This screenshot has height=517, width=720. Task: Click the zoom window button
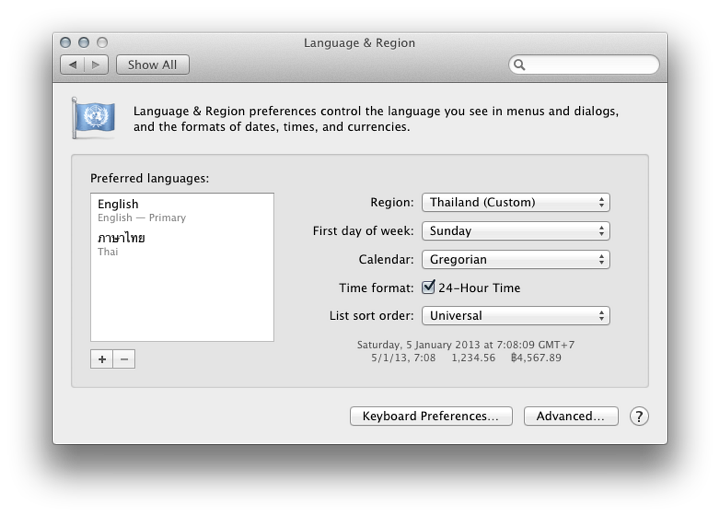102,43
